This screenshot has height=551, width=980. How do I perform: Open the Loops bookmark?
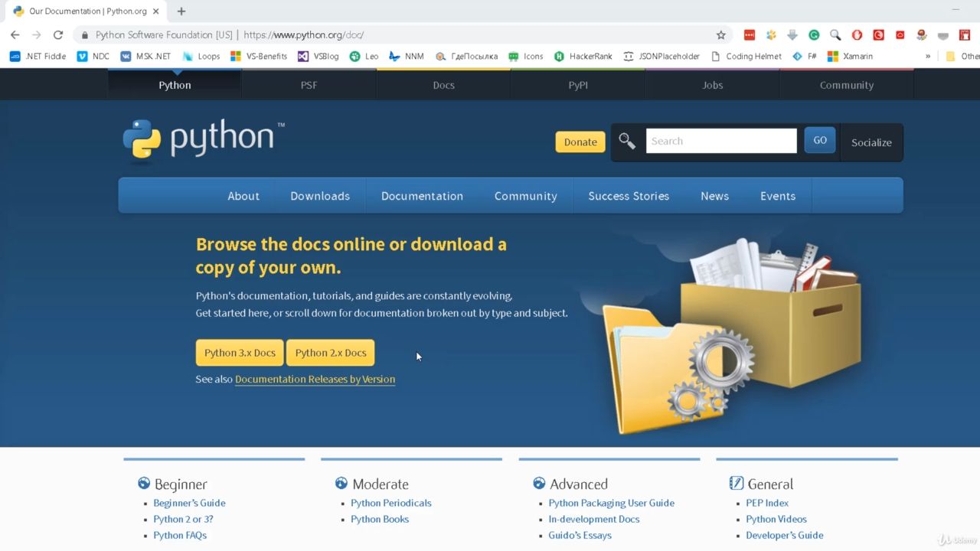(201, 56)
